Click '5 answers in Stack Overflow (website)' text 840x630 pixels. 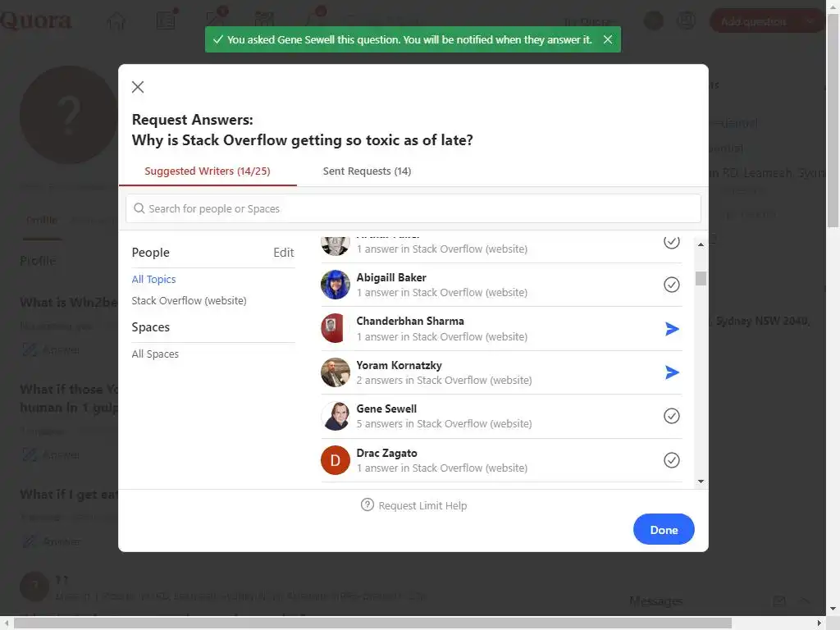coord(444,424)
